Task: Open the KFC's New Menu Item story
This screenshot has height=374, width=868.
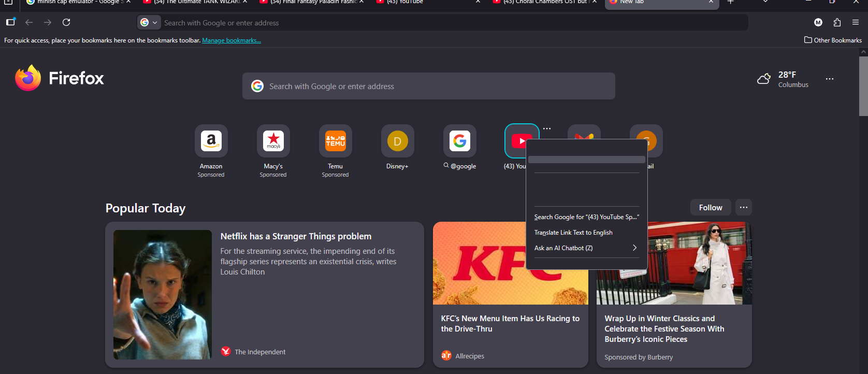Action: [510, 324]
